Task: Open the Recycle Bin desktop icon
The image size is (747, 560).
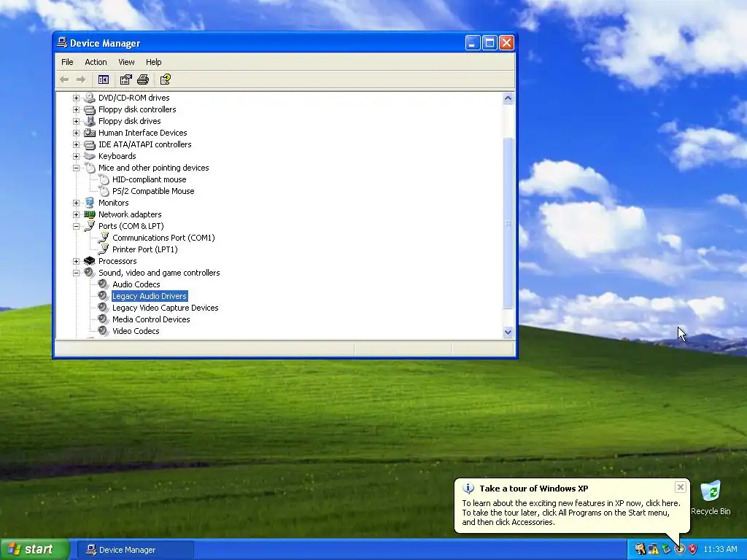Action: [x=711, y=497]
